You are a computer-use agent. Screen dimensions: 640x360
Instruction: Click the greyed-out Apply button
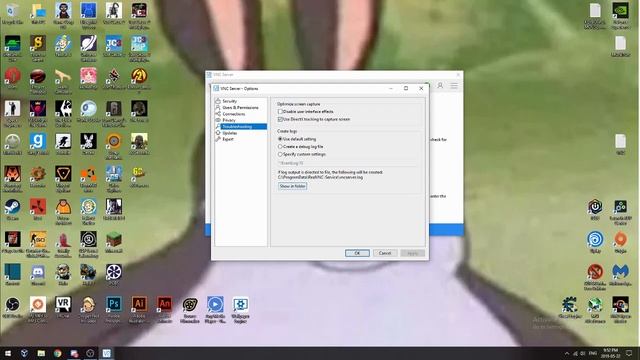[x=413, y=253]
